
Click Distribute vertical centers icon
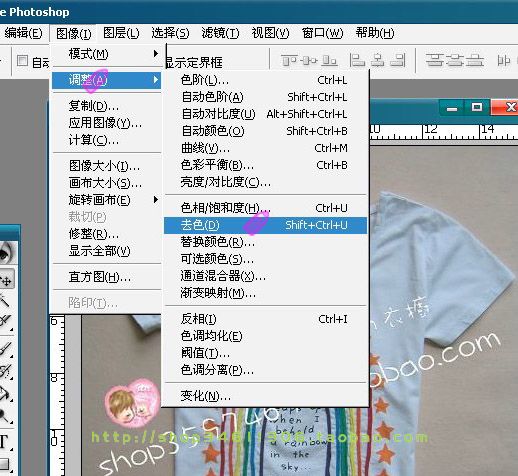pos(454,60)
